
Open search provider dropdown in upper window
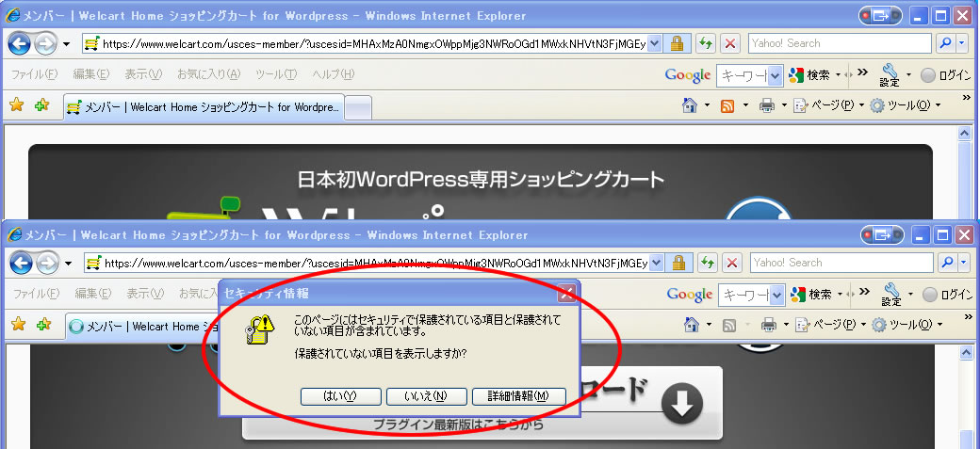963,43
